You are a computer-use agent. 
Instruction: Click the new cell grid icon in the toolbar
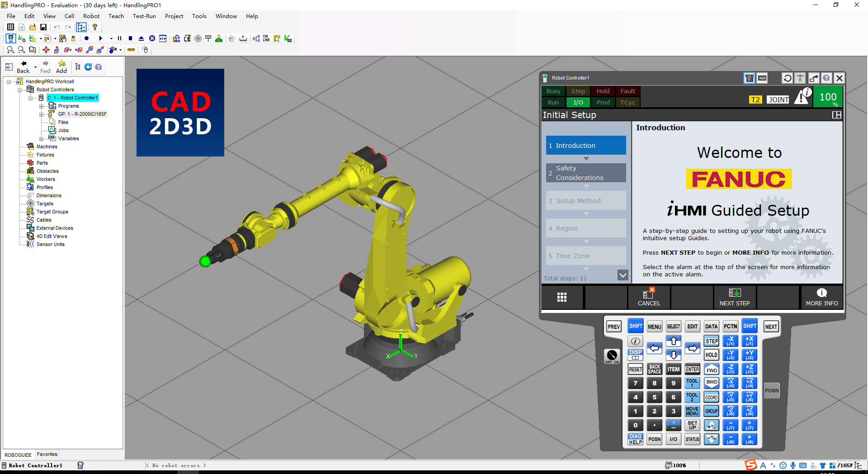pos(10,27)
